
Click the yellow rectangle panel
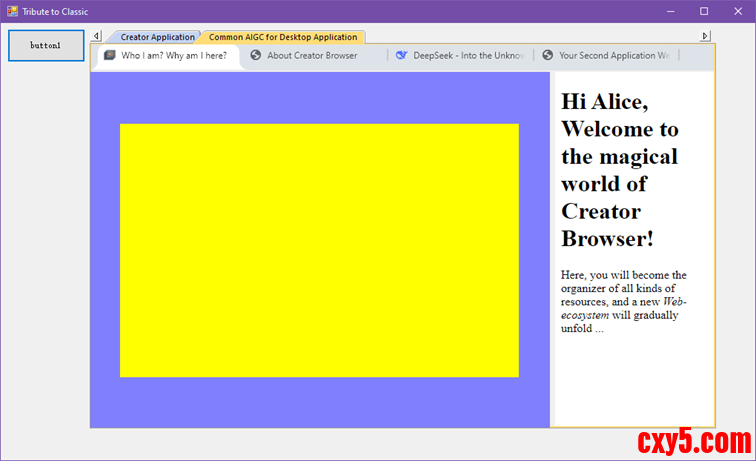[x=319, y=250]
